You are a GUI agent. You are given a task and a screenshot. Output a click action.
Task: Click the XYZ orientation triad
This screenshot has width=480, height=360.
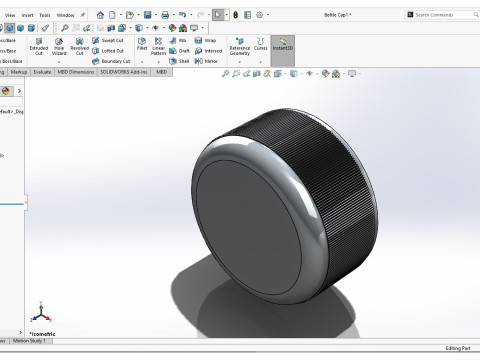(41, 312)
